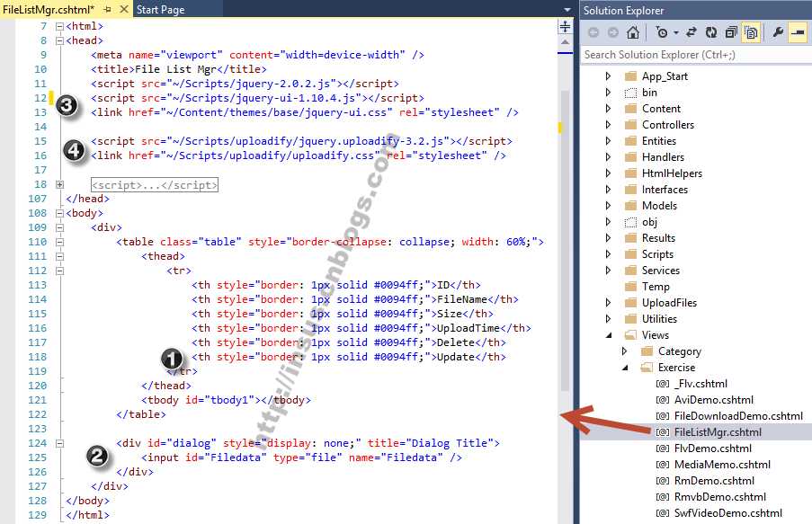Click the Temp folder icon
Image resolution: width=812 pixels, height=524 pixels.
click(x=630, y=287)
